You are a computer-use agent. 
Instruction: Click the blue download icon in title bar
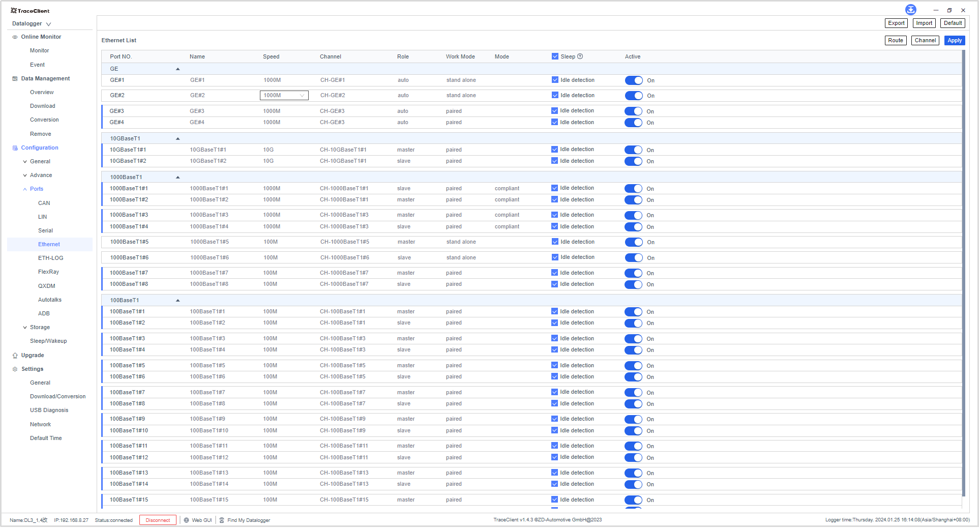coord(910,10)
